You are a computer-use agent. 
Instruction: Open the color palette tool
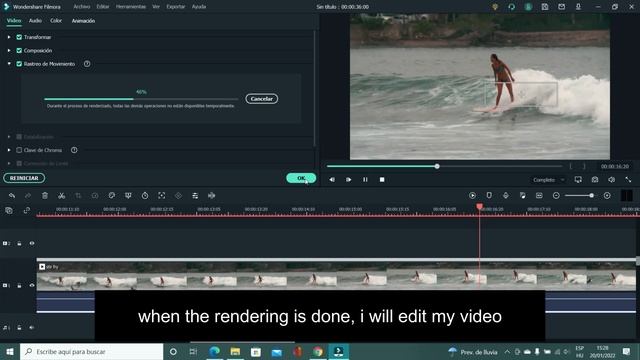[111, 196]
